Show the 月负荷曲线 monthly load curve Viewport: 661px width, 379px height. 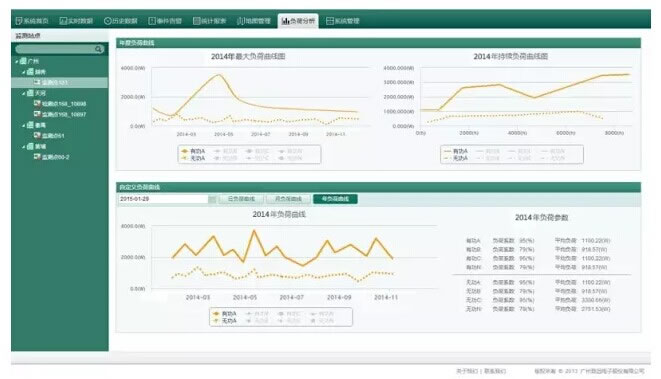pos(288,199)
